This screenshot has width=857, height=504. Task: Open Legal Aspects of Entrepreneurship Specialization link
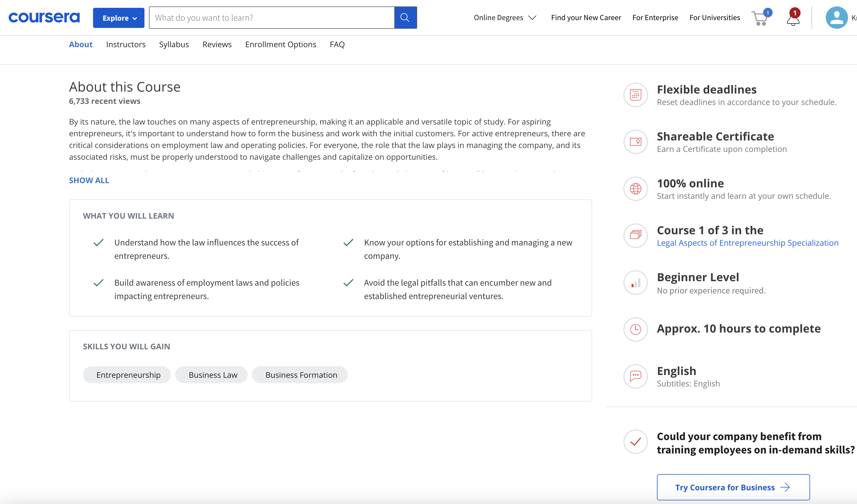tap(747, 243)
